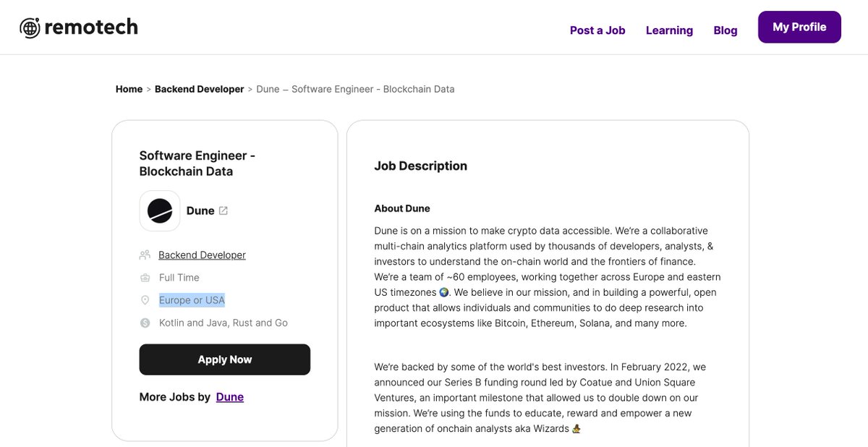Click the Dune company name in the job card
The width and height of the screenshot is (868, 447).
200,210
